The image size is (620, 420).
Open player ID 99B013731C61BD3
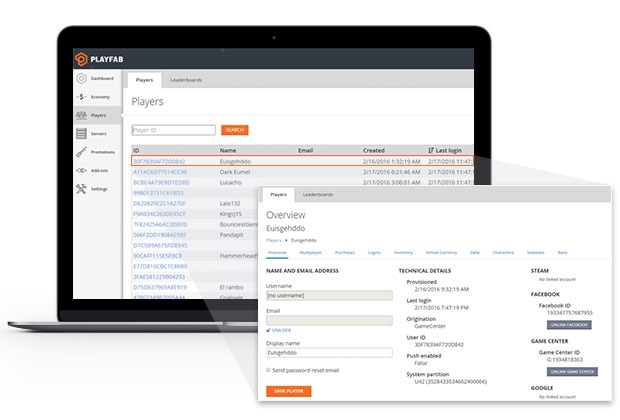click(x=158, y=193)
